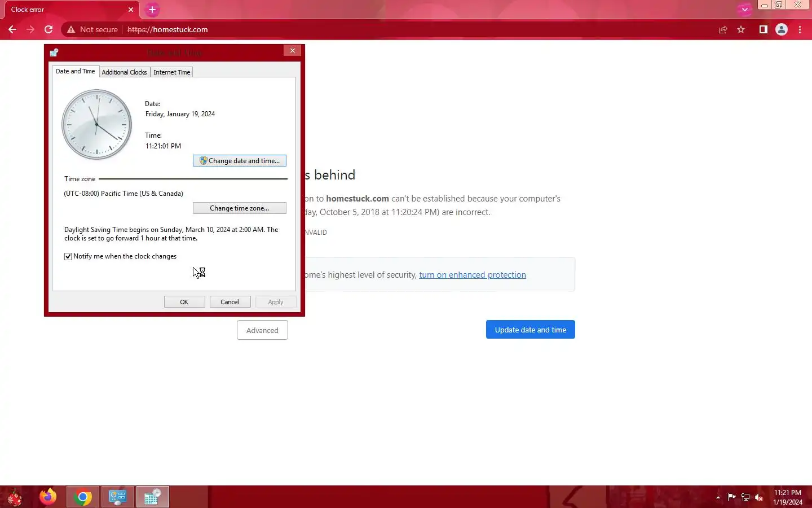
Task: Open Chrome's three-dot menu
Action: click(800, 29)
